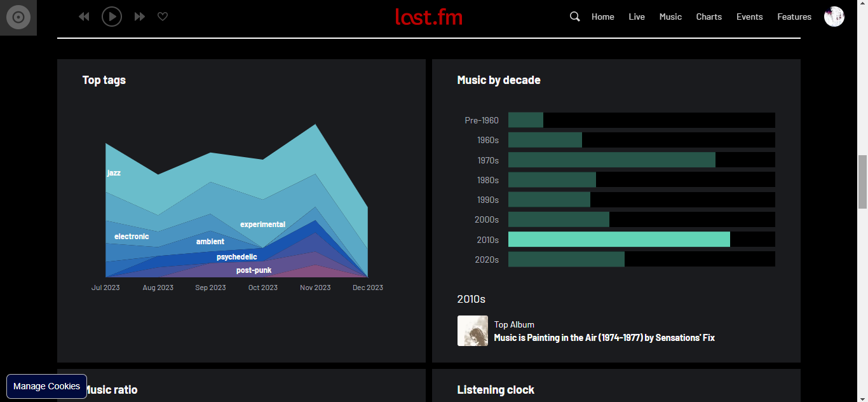Go to the Last.fm logo homepage
This screenshot has width=868, height=402.
[x=428, y=17]
